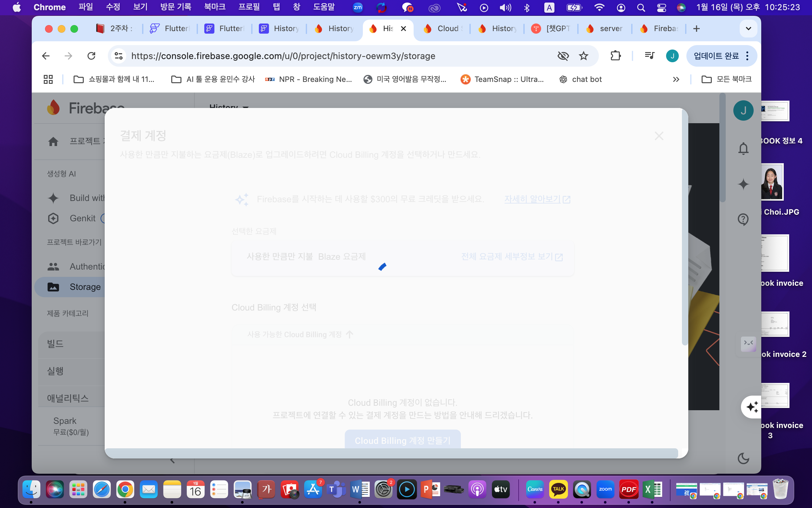
Task: Open the 'chat bot' bookmark
Action: tap(580, 79)
